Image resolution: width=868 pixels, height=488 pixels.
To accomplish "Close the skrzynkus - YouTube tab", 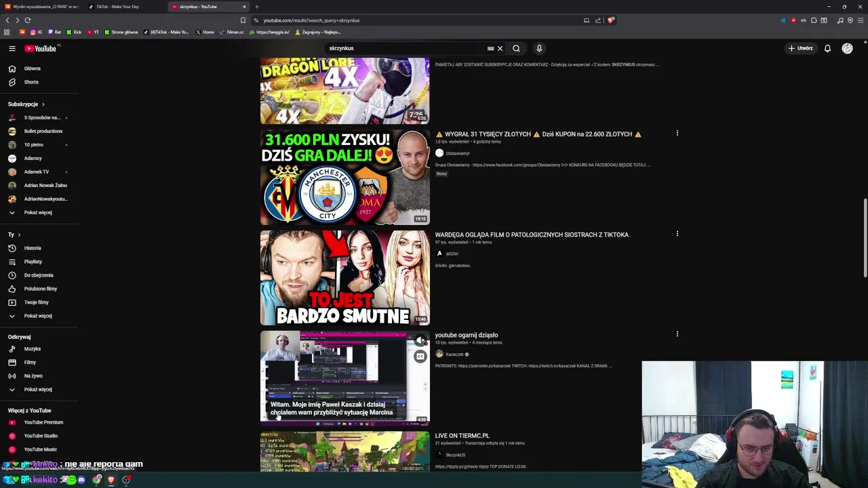I will click(244, 7).
